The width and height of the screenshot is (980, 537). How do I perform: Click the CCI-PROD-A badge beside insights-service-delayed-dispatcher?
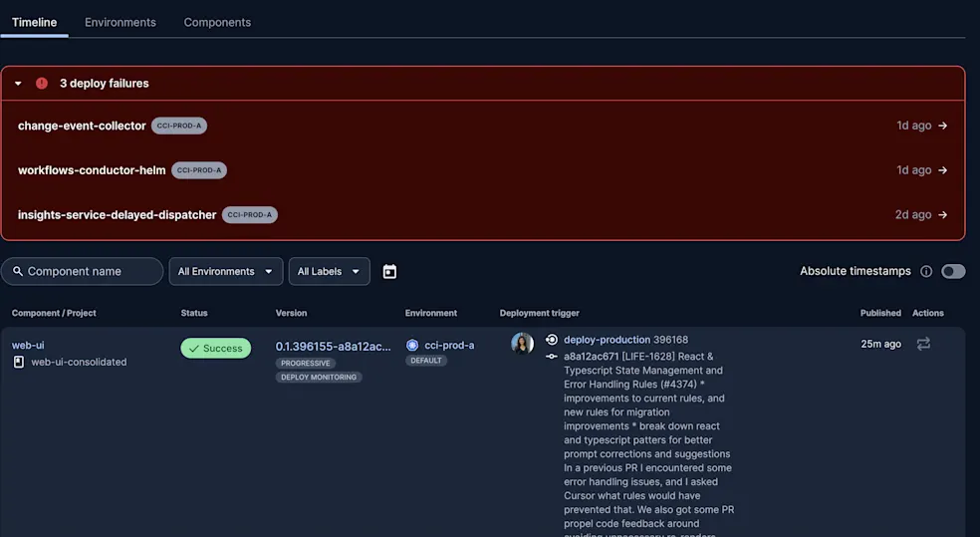[249, 214]
